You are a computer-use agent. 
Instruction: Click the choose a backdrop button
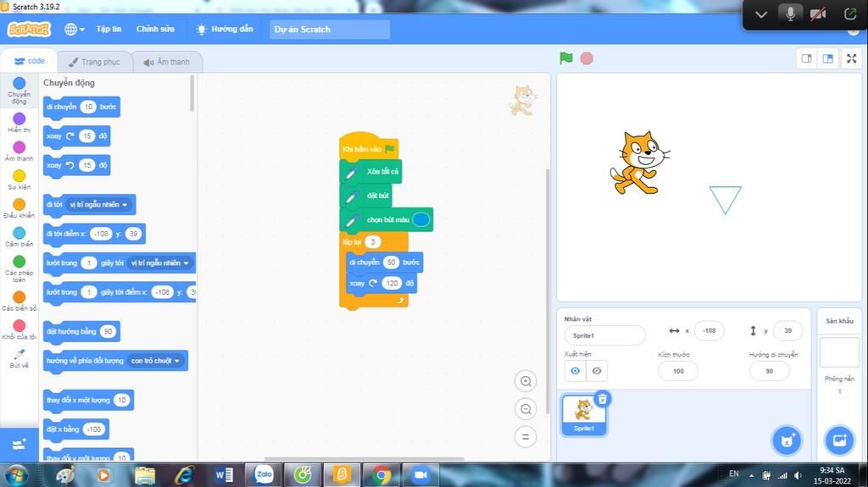tap(839, 441)
